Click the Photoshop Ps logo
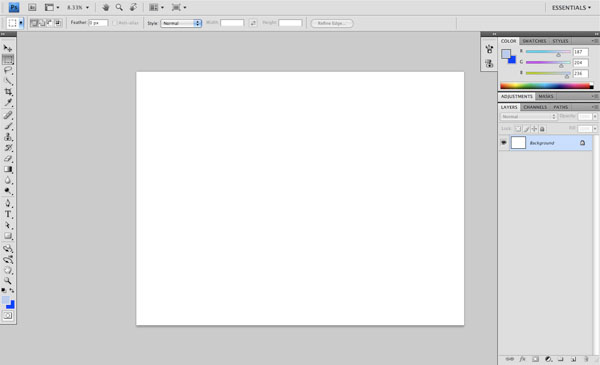Viewport: 600px width, 365px height. 14,7
